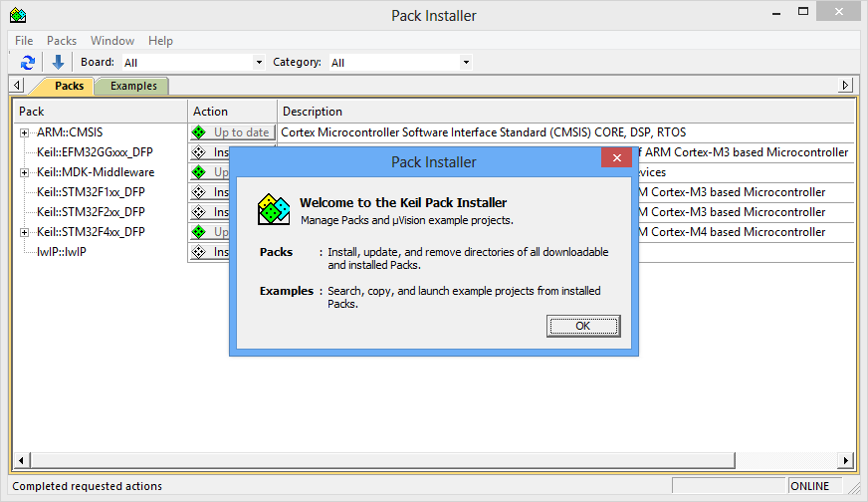
Task: Click the Pack Installer app icon in title bar
Action: tap(18, 15)
